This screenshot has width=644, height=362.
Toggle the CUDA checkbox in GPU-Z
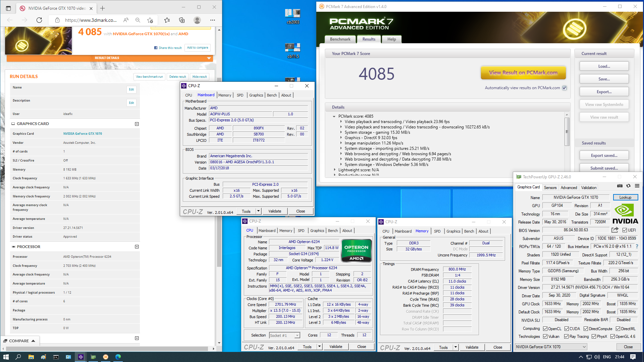click(567, 329)
